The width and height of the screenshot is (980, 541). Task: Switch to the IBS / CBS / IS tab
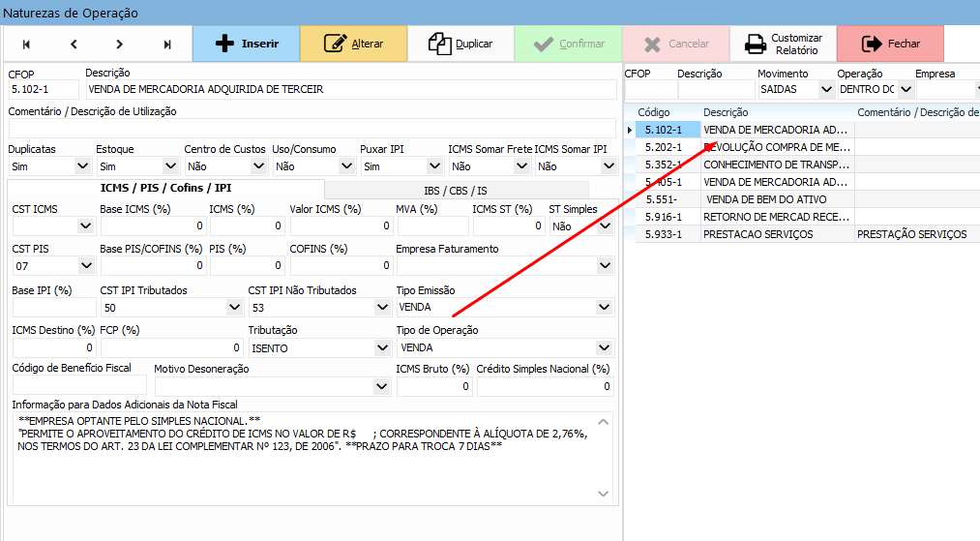click(455, 190)
